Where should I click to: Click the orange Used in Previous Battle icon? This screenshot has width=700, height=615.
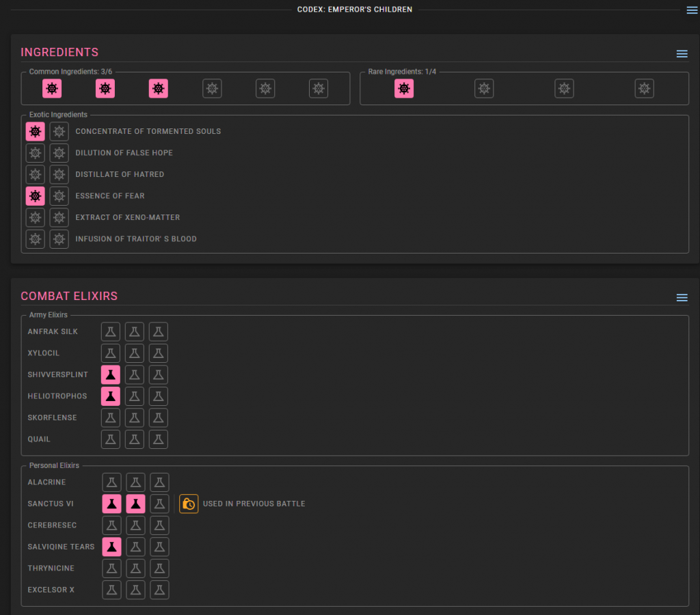coord(189,504)
